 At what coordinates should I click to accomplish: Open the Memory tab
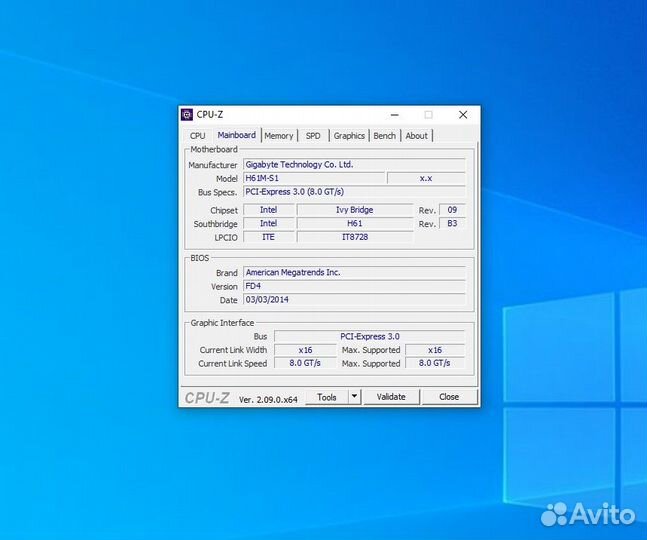(279, 136)
